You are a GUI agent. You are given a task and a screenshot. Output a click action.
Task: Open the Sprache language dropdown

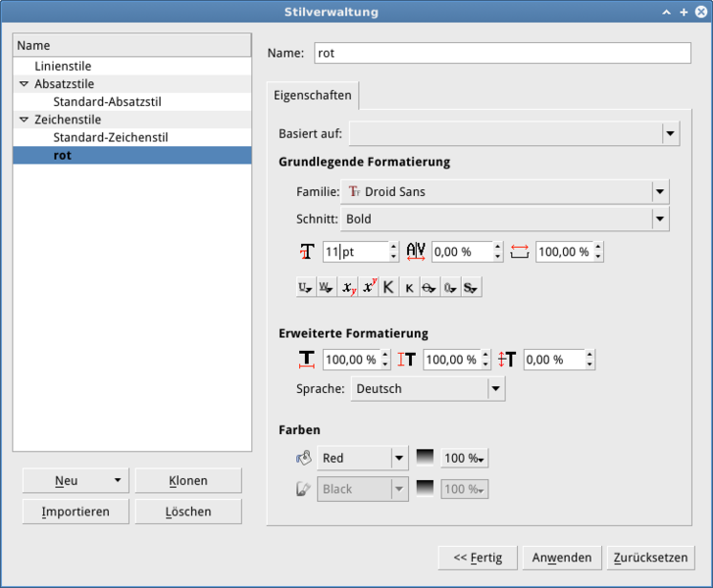tap(495, 389)
